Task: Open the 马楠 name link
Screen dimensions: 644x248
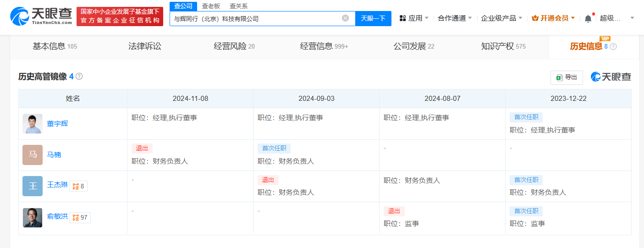Action: coord(54,155)
